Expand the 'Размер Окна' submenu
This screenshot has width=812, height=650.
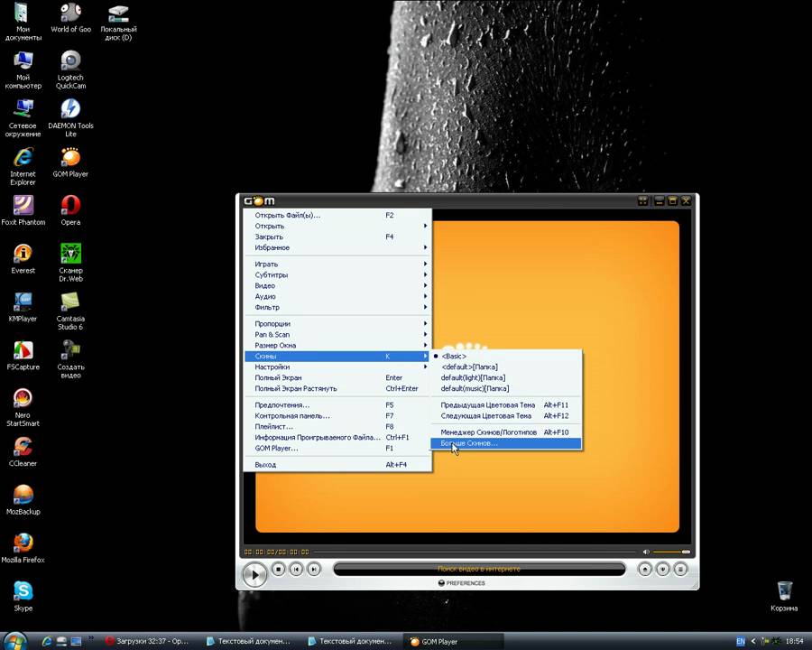pos(337,345)
